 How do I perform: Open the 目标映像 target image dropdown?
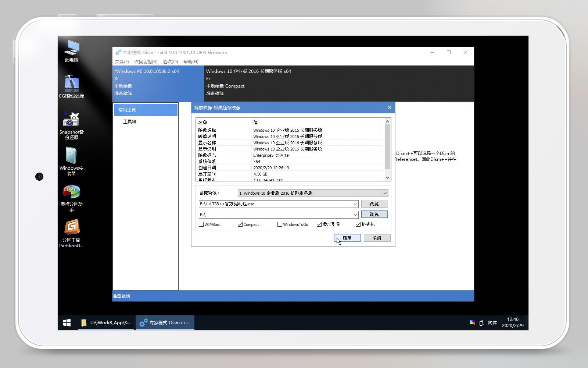[384, 193]
